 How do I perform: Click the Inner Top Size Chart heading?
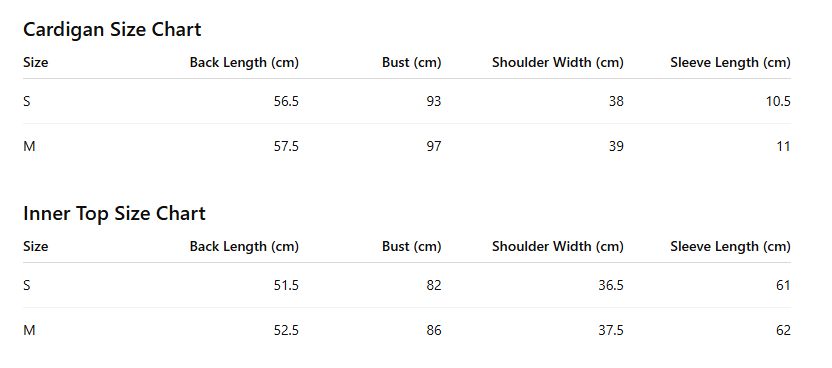(x=114, y=213)
